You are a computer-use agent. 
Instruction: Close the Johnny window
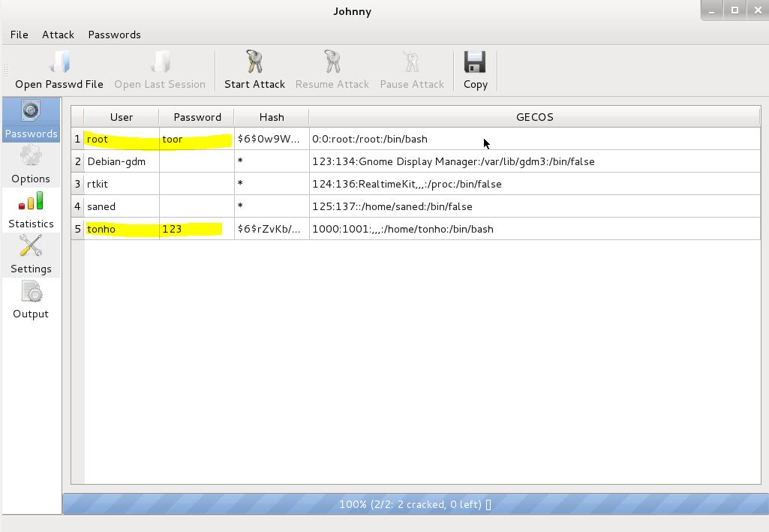(x=757, y=11)
